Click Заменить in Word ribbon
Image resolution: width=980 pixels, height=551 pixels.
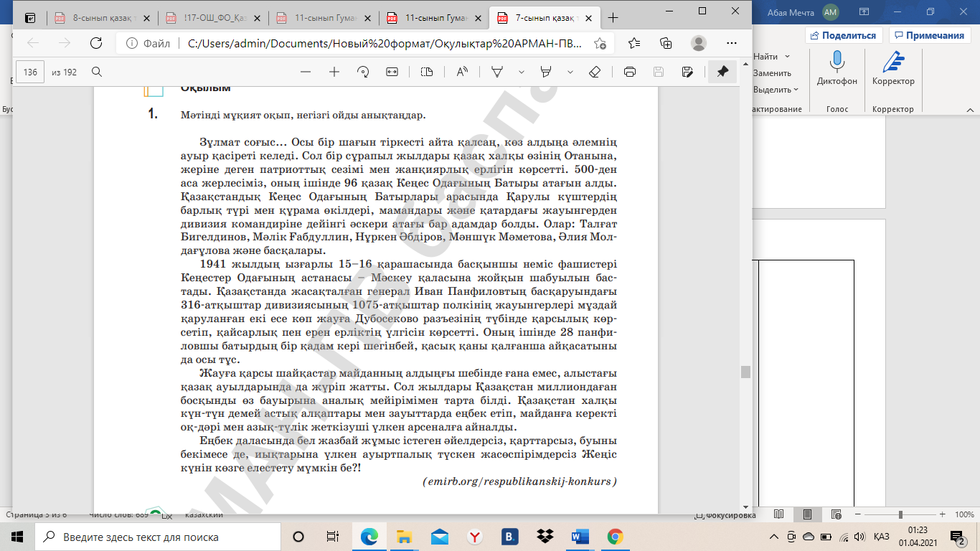pos(772,73)
